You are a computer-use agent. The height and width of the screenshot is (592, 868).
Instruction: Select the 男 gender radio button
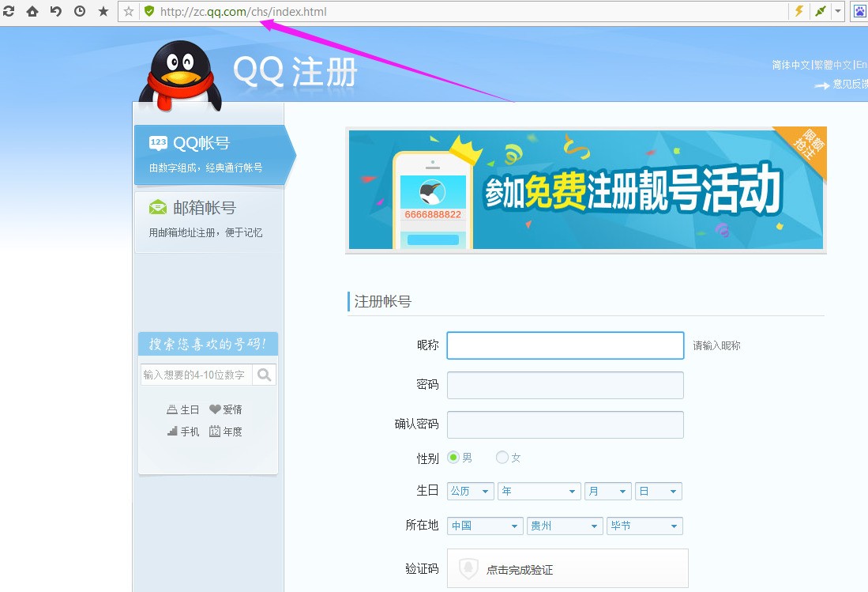click(x=453, y=458)
